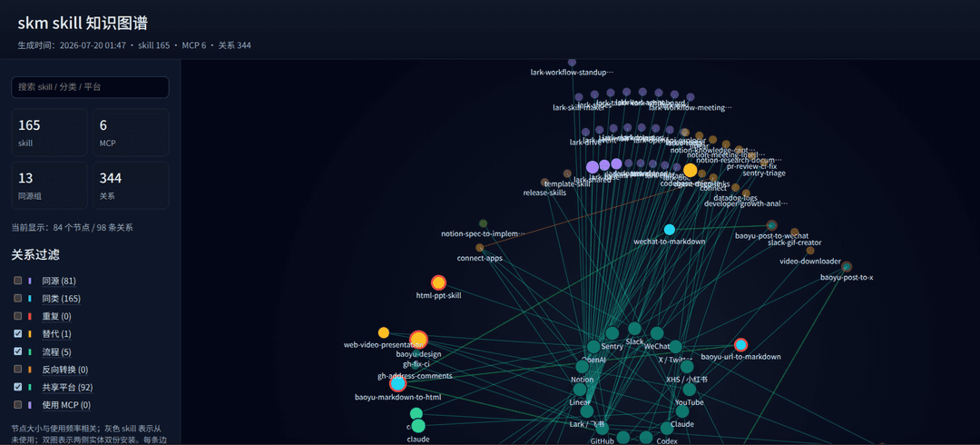Image resolution: width=980 pixels, height=445 pixels.
Task: Click the wechat-to-markdown cyan node
Action: (x=670, y=230)
